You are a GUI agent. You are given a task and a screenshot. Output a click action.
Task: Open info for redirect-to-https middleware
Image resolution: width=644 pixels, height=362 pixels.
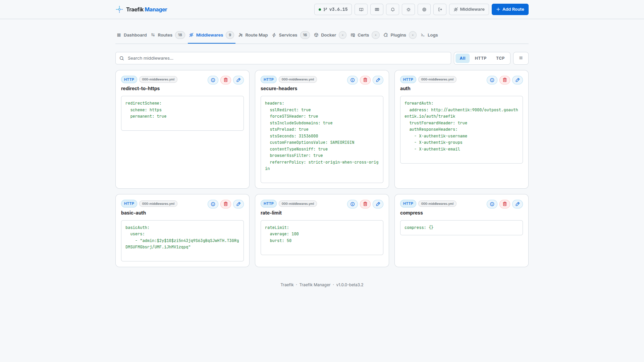point(213,80)
